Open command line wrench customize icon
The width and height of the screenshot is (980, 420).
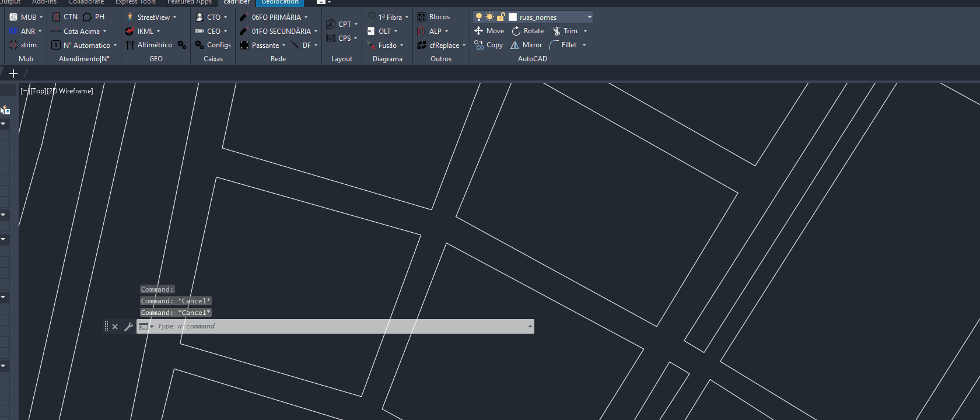coord(128,327)
